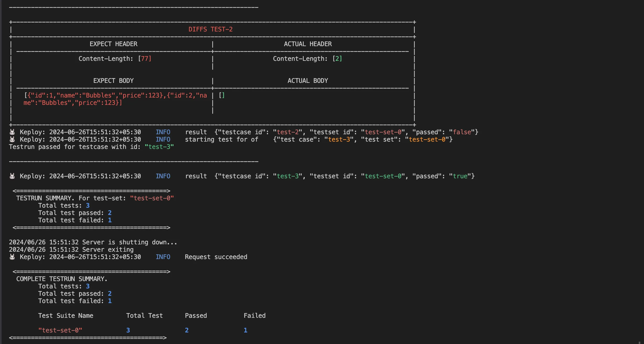Click the ACTUAL HEADER column title

tap(308, 44)
